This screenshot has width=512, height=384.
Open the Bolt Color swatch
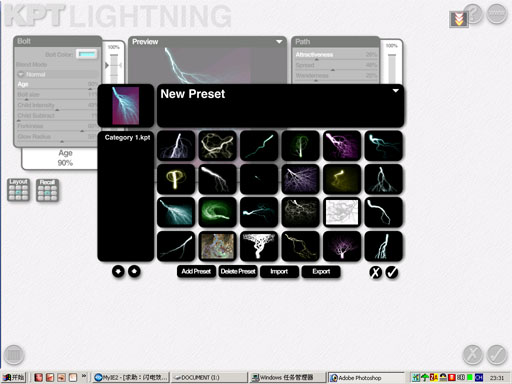coord(87,54)
